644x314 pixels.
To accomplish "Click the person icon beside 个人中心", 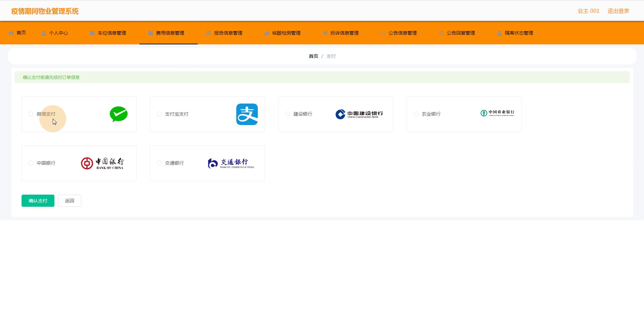I will (43, 33).
